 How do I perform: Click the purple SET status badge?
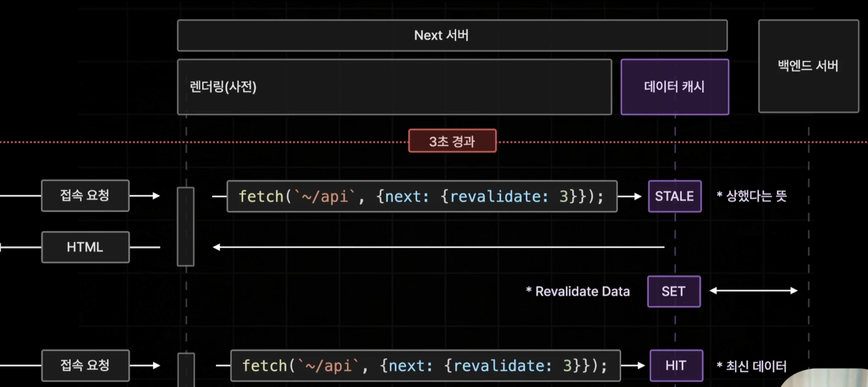pos(674,291)
